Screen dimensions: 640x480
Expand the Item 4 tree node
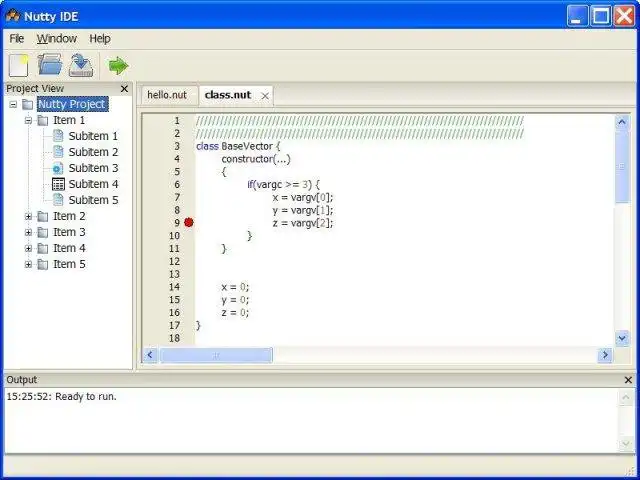tap(28, 248)
